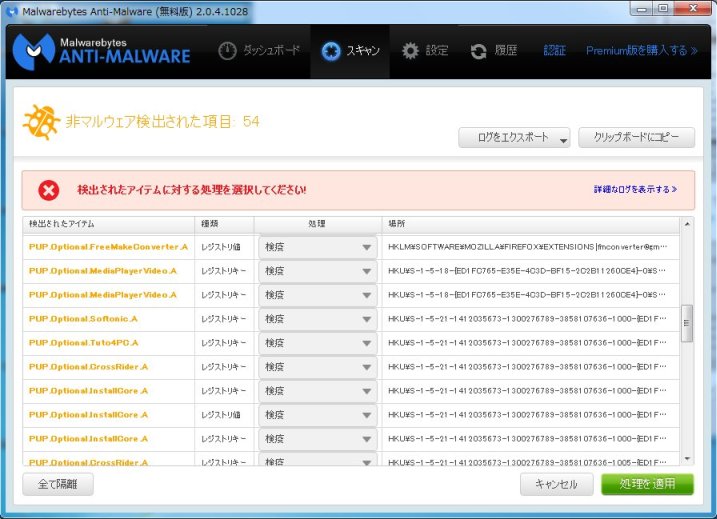Viewport: 717px width, 519px height.
Task: Click the red X warning icon
Action: tap(48, 190)
